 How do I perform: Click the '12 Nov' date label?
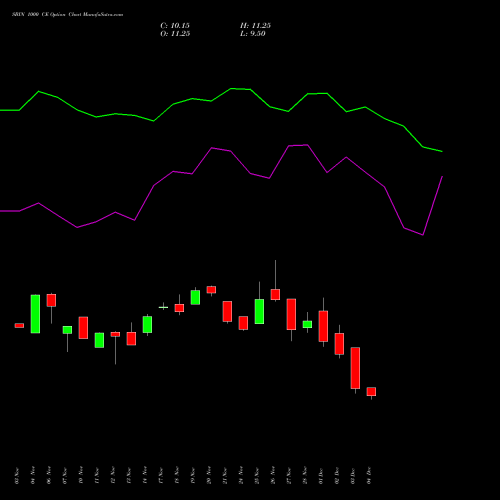[113, 476]
